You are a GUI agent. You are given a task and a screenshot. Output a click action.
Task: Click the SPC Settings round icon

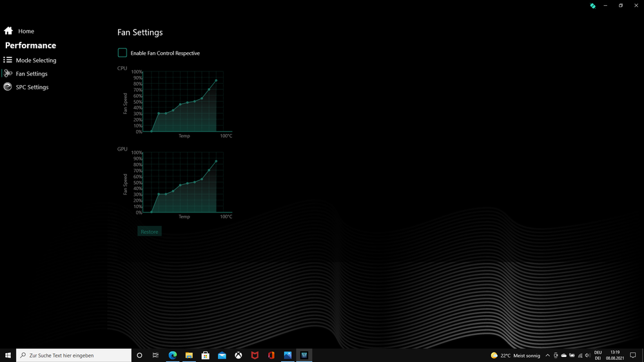(7, 86)
